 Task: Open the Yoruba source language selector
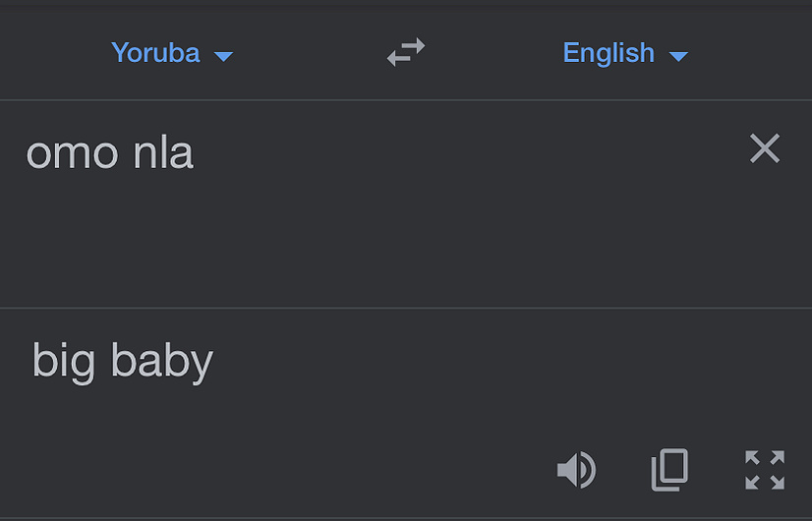[172, 53]
